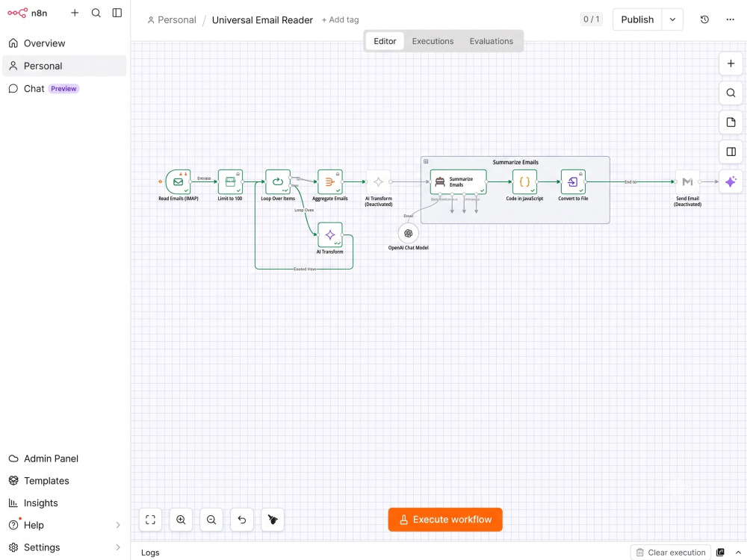This screenshot has height=560, width=747.
Task: Open search from sidebar magnifier icon
Action: click(x=96, y=13)
